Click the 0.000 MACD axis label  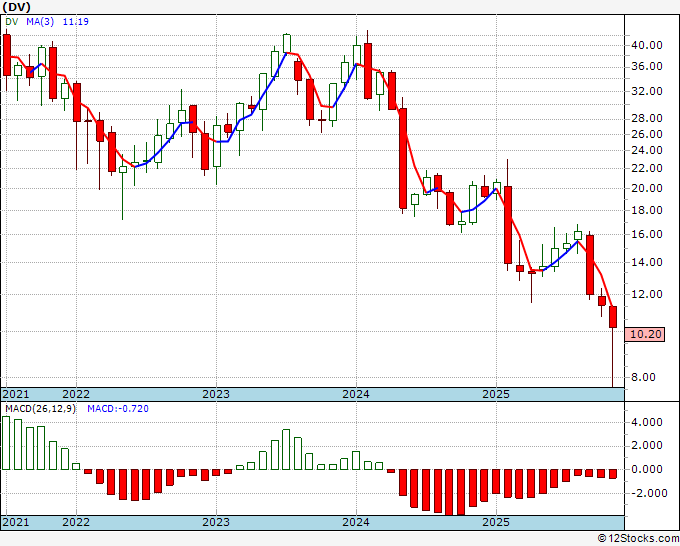pyautogui.click(x=647, y=469)
